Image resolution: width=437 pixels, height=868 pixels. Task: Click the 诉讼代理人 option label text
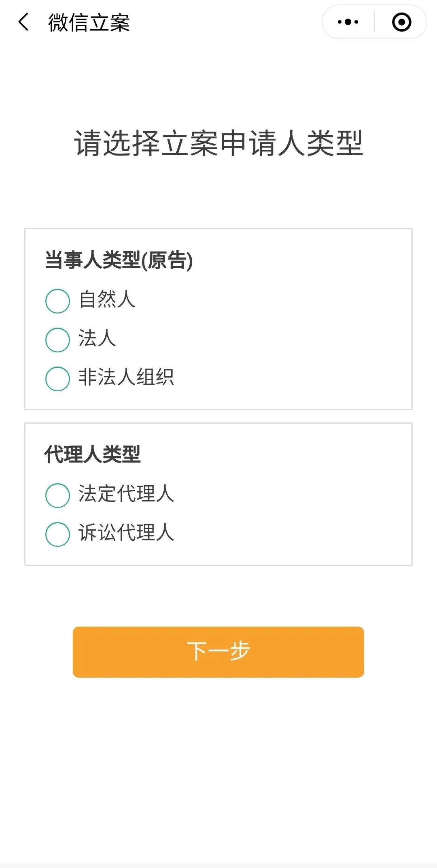(126, 533)
